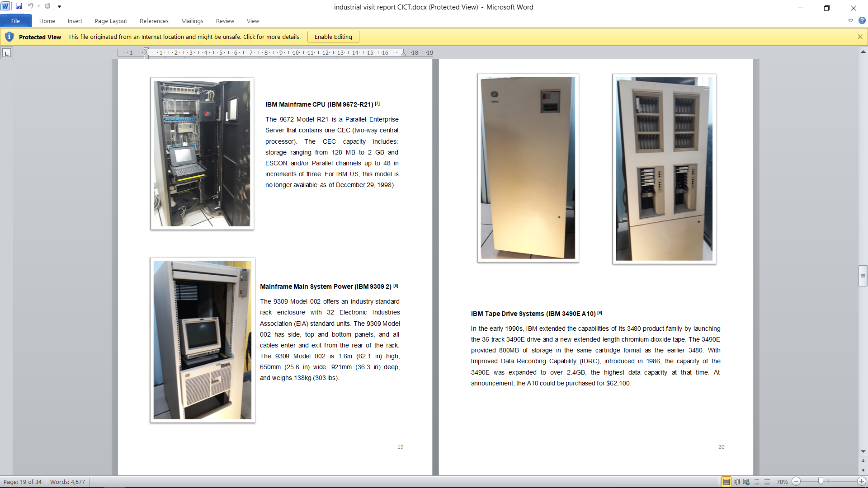Open the Page Layout tab
The height and width of the screenshot is (488, 868).
[x=111, y=21]
